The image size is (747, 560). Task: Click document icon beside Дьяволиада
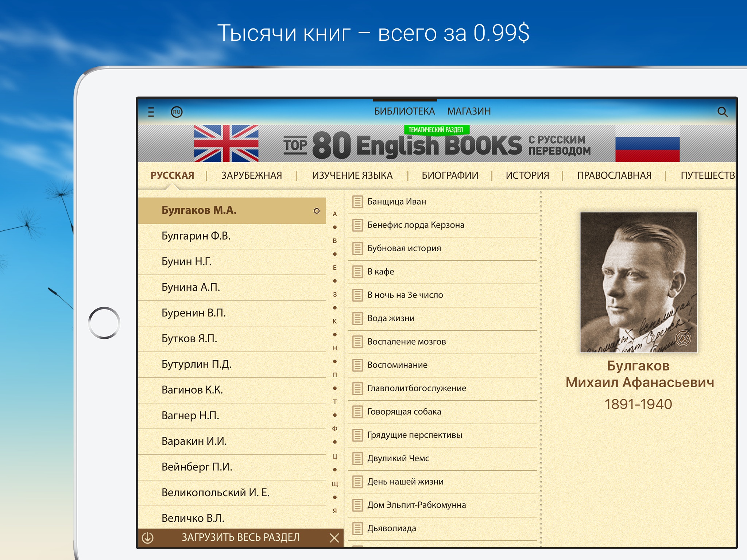click(x=357, y=528)
